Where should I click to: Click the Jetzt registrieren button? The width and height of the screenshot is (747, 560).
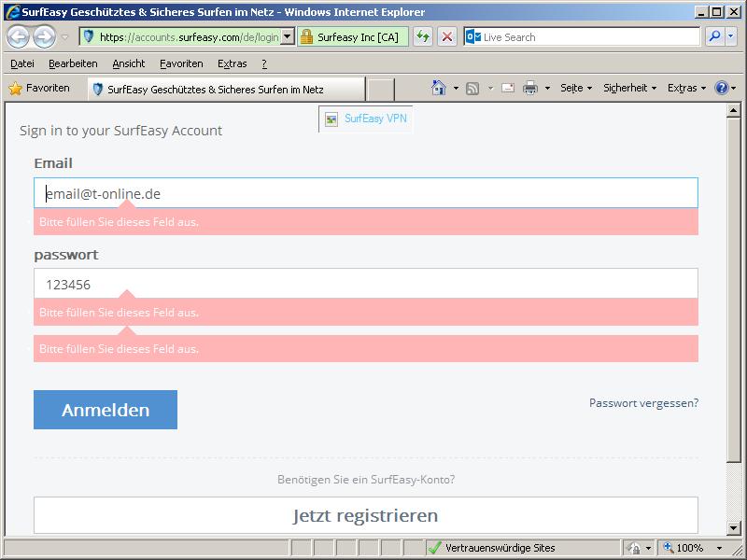pyautogui.click(x=365, y=515)
